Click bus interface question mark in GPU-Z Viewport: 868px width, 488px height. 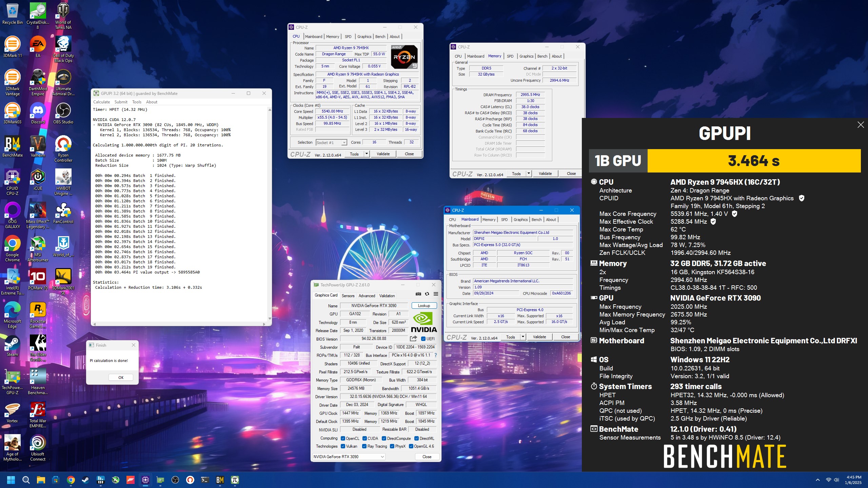tap(436, 355)
